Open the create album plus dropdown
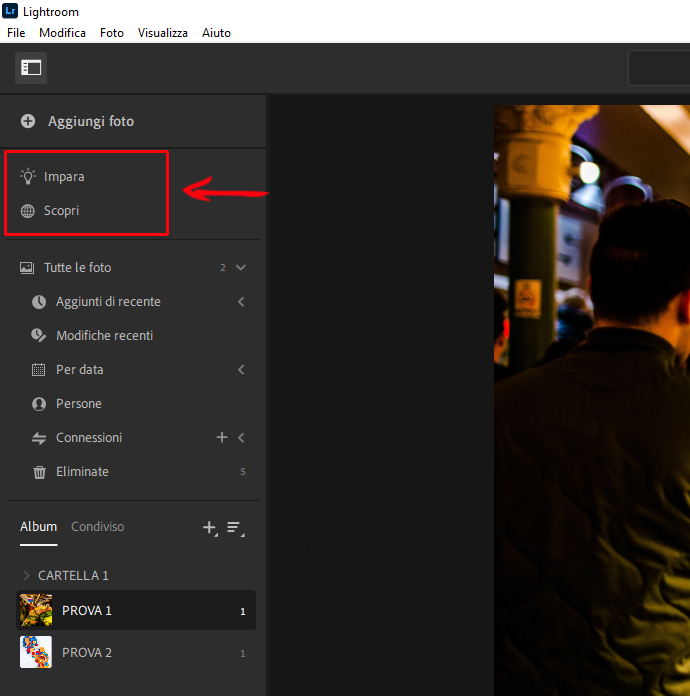 click(x=209, y=527)
